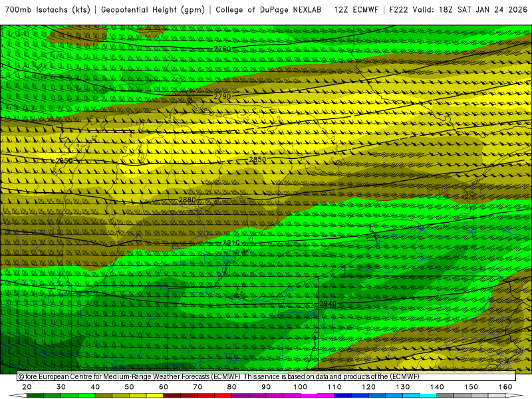This screenshot has width=532, height=399.
Task: Click the '700mb Isotachs (kts)' title text
Action: pyautogui.click(x=48, y=10)
